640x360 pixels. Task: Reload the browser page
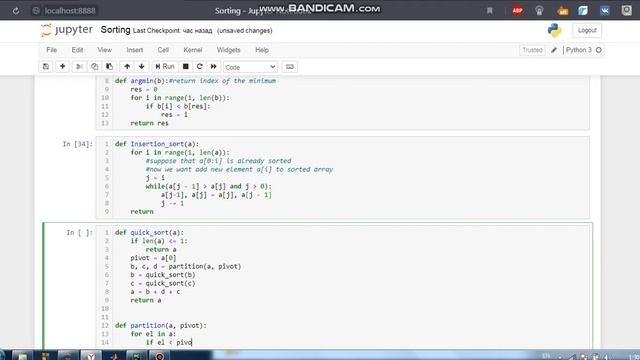[16, 11]
